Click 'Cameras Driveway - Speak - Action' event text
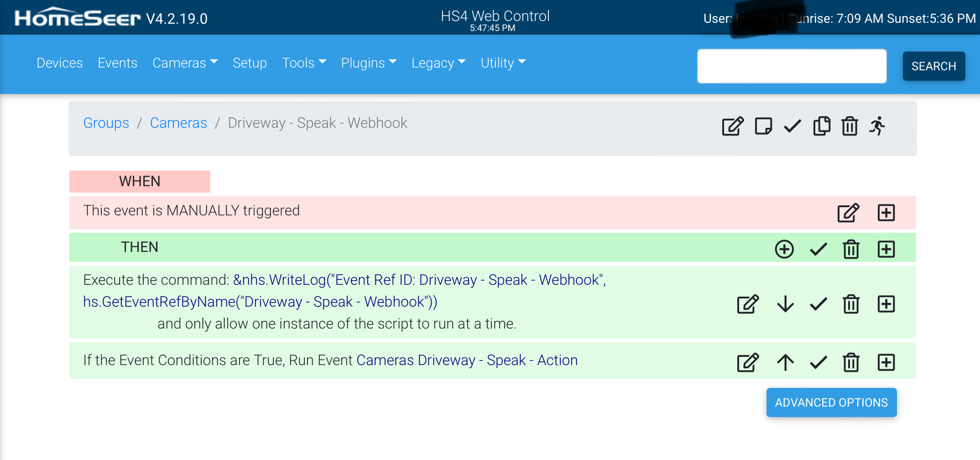Image resolution: width=980 pixels, height=460 pixels. (x=467, y=360)
